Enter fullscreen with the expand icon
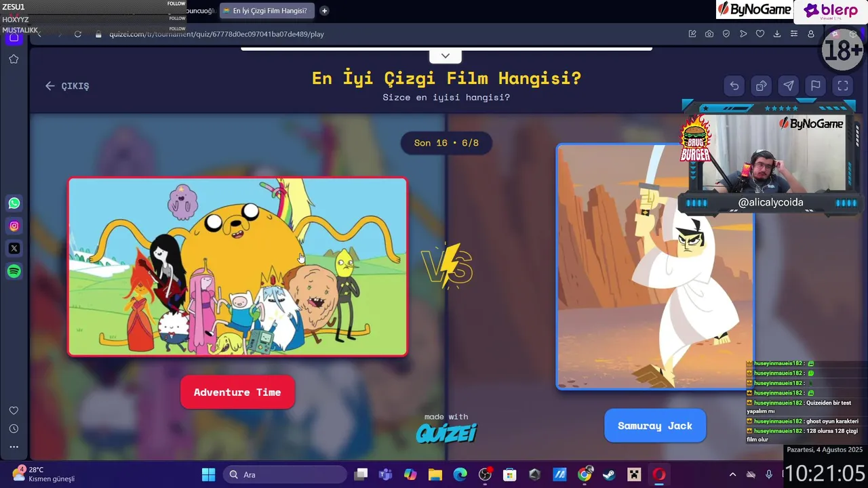 (x=843, y=86)
